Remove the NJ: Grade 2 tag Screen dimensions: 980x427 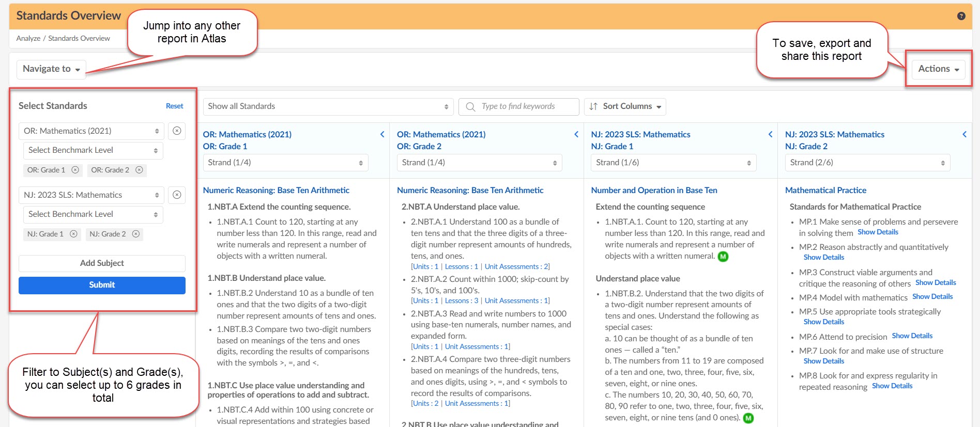[136, 234]
